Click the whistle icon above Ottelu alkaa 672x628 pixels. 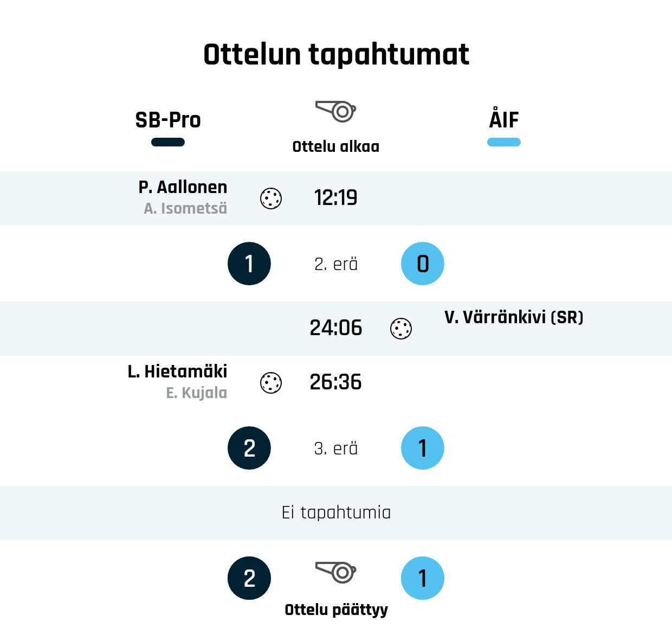coord(335,111)
